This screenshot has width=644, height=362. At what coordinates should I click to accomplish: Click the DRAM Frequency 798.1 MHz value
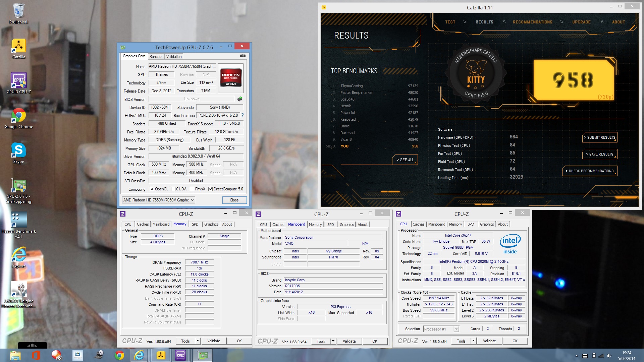[x=199, y=262]
